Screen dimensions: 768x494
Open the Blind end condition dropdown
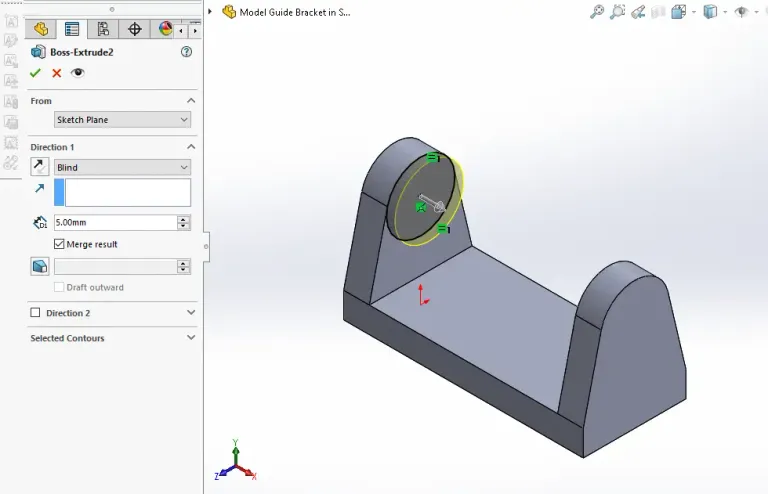click(x=122, y=167)
